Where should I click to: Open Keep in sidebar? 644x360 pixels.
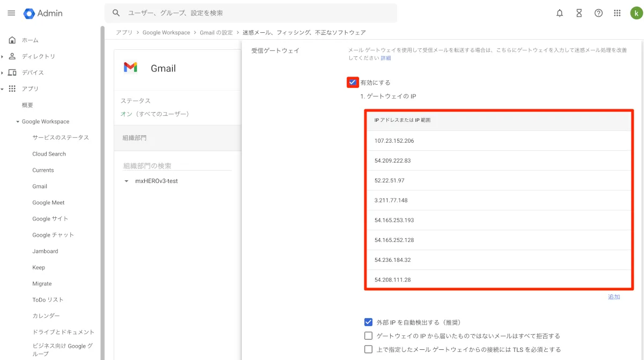coord(39,267)
